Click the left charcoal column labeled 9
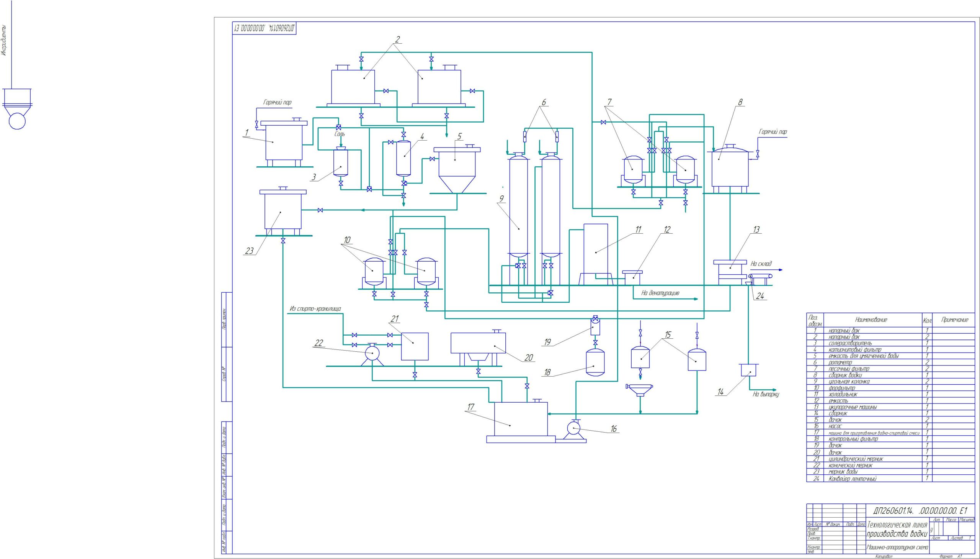This screenshot has width=980, height=559. point(519,205)
